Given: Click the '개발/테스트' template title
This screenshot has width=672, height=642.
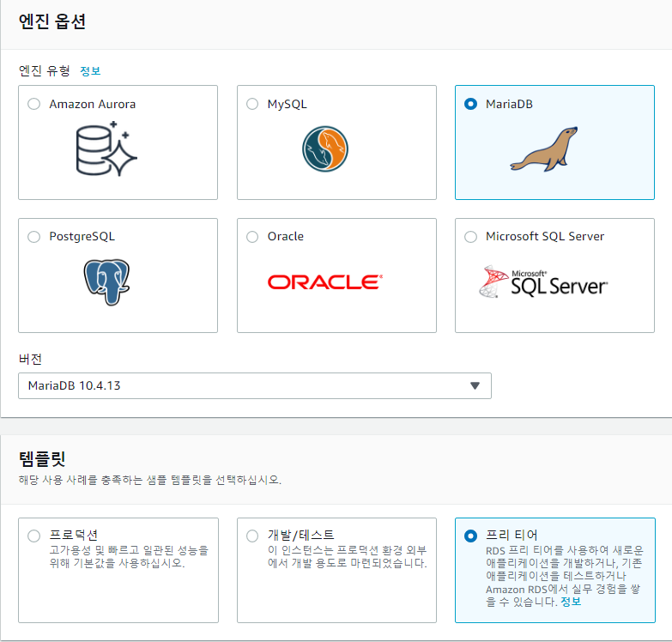Looking at the screenshot, I should pos(301,535).
